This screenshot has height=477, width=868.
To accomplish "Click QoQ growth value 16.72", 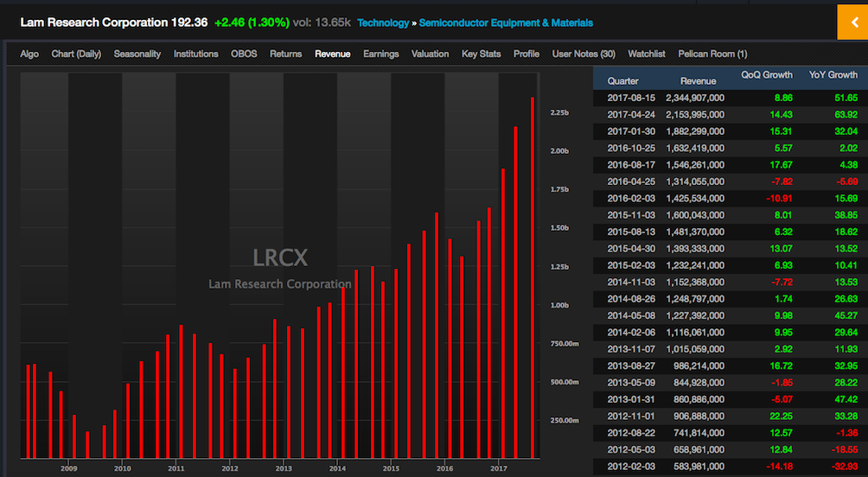I will pos(781,366).
